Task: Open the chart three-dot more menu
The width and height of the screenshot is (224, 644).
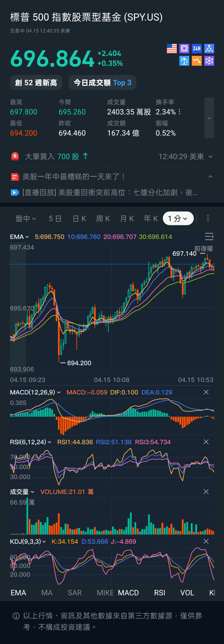Action: [208, 218]
